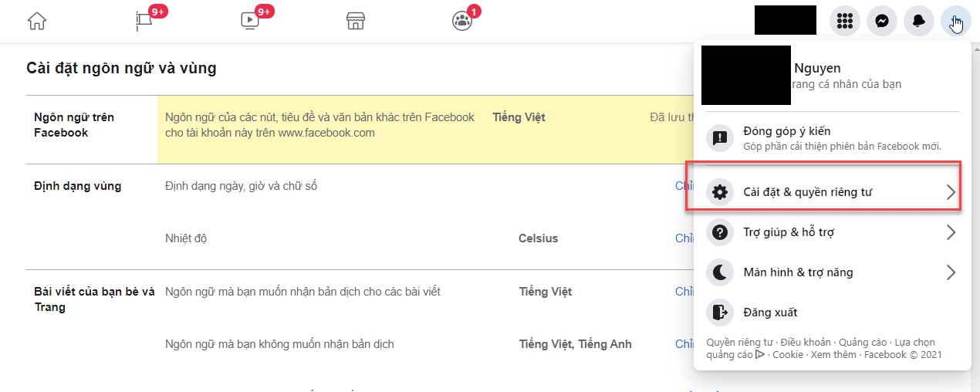Expand Trợ giúp & hỗ trợ chevron
This screenshot has height=392, width=980.
pyautogui.click(x=951, y=232)
